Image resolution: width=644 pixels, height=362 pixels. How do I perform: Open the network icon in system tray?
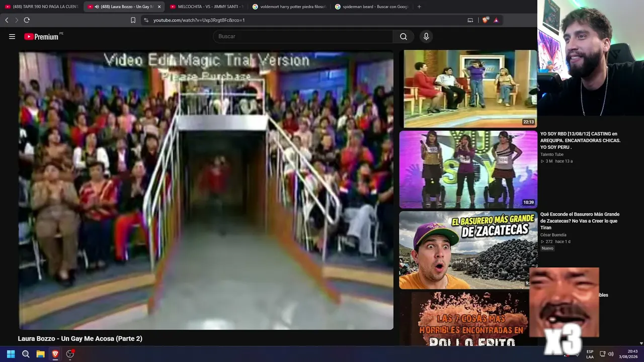[602, 354]
